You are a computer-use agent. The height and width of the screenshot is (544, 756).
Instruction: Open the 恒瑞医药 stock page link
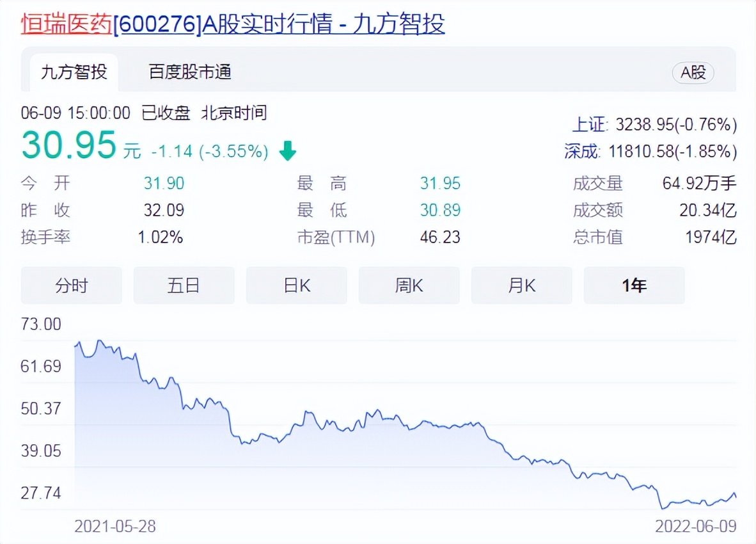coord(63,24)
